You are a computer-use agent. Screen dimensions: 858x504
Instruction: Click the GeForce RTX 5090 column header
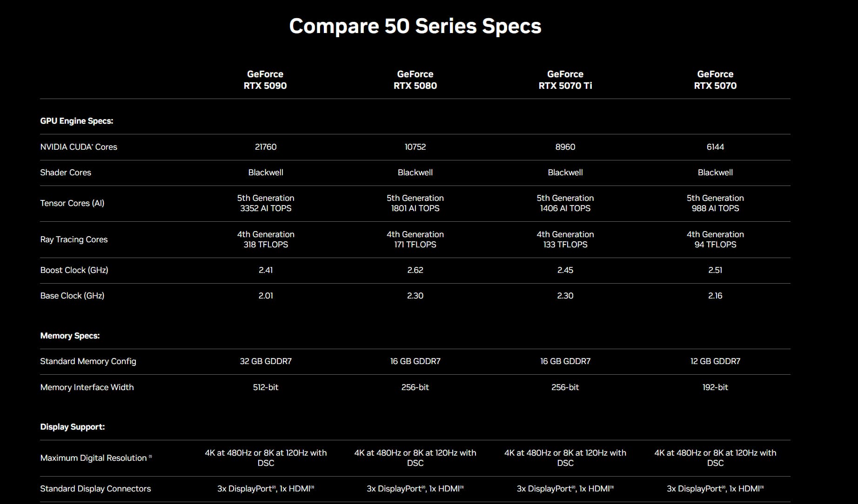click(265, 80)
